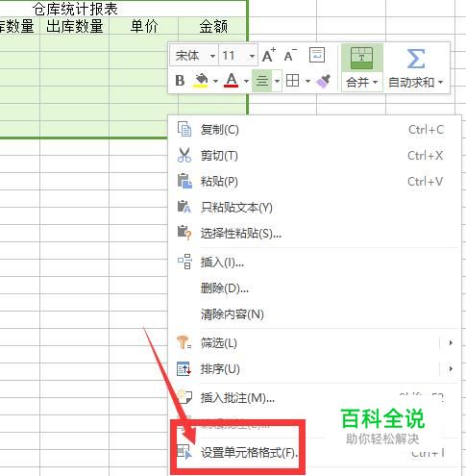Viewport: 466px width, 476px height.
Task: Expand the alignment dropdown arrow
Action: 277,81
